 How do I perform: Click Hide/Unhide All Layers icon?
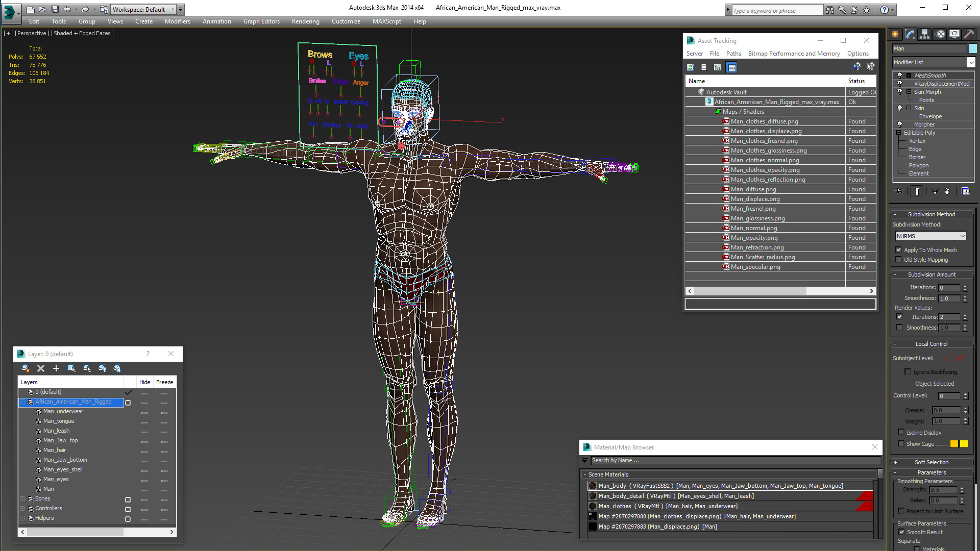[102, 368]
